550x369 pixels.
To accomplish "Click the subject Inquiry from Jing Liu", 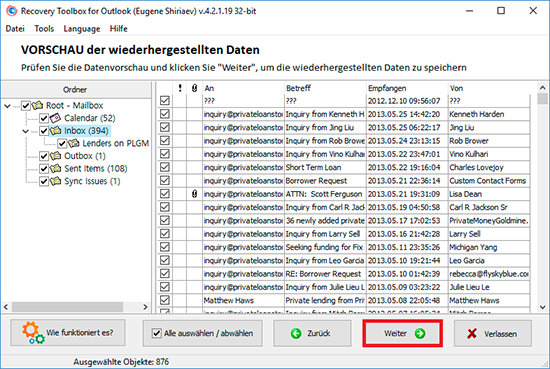I will click(x=320, y=127).
